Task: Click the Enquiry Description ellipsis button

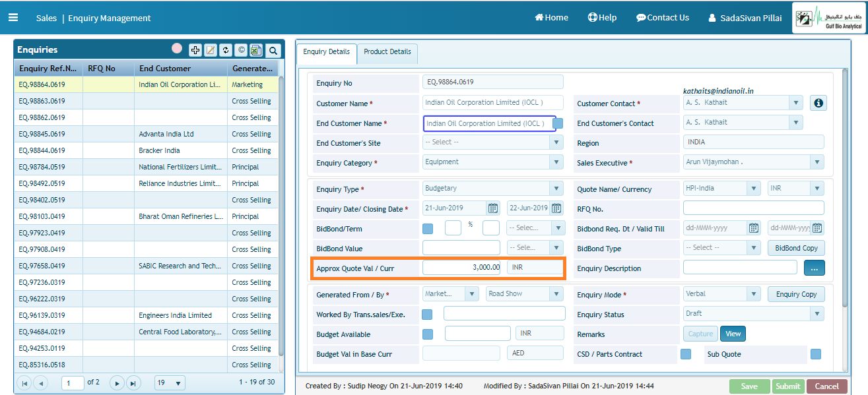Action: 815,268
